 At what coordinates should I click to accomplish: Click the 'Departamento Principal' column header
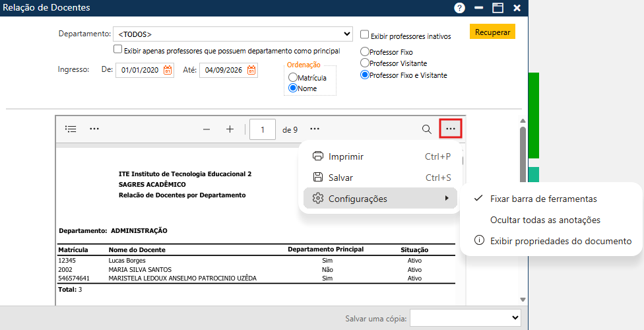click(x=326, y=249)
